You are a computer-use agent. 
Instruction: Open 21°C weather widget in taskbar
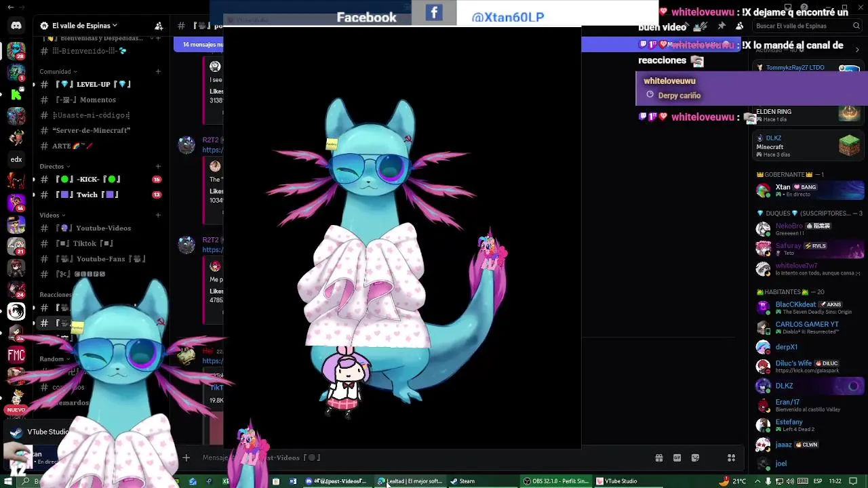[x=732, y=481]
